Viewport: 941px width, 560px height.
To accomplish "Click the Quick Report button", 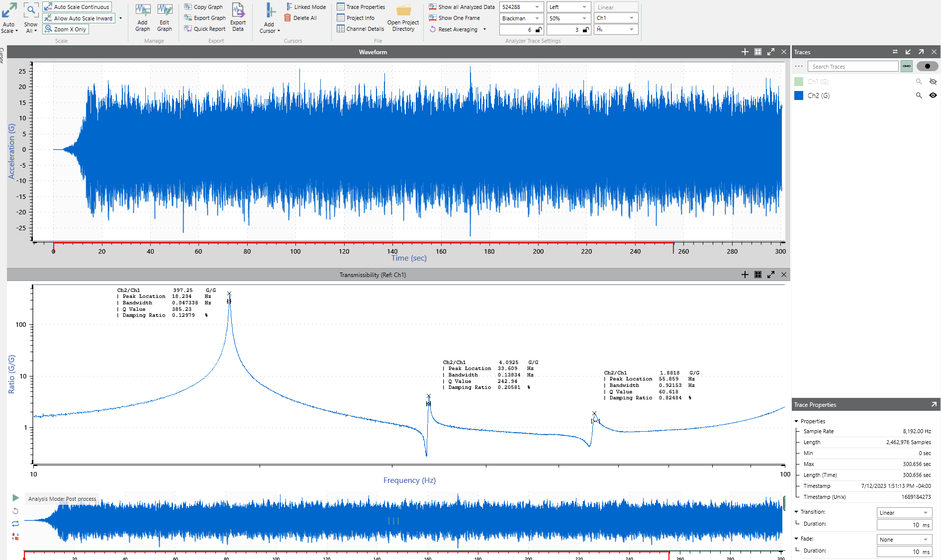I will 205,29.
